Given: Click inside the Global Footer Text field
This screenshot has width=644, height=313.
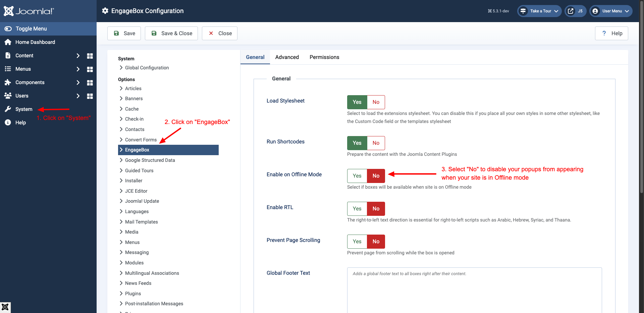Looking at the screenshot, I should (475, 290).
